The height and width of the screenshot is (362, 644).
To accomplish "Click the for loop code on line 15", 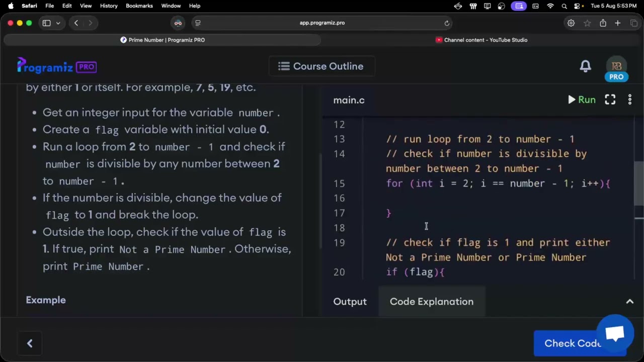I will [498, 184].
